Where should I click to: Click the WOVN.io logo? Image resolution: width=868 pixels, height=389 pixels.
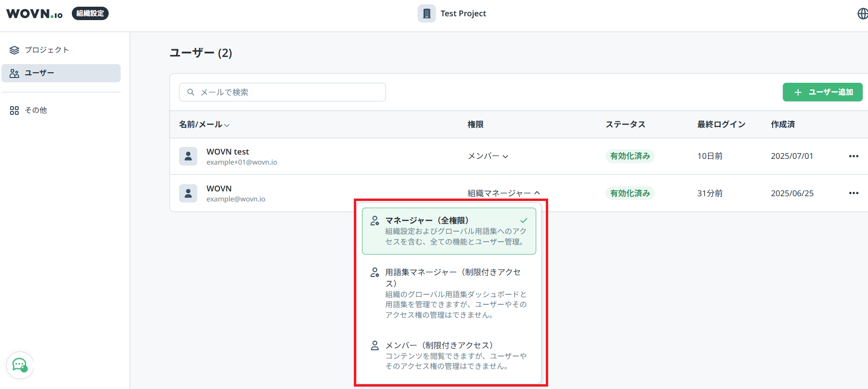34,13
